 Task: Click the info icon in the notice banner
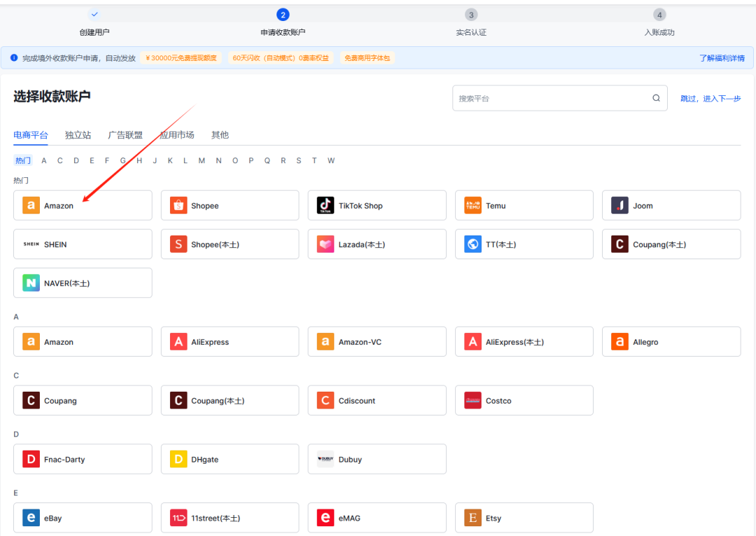(14, 58)
